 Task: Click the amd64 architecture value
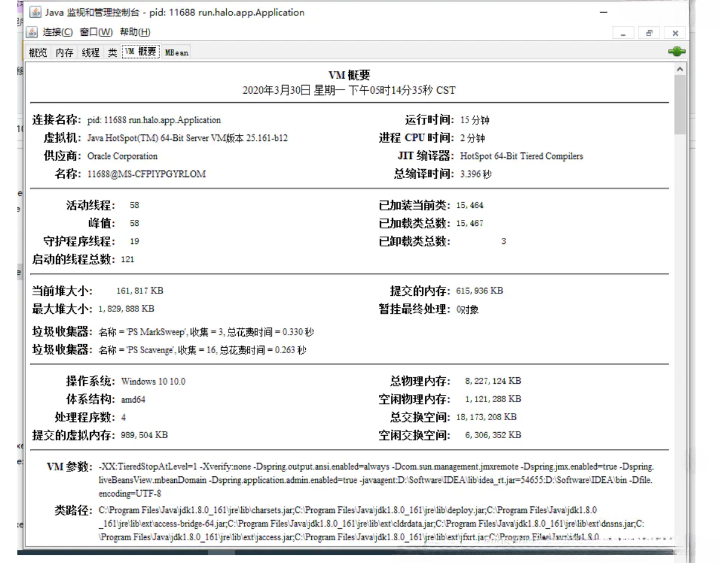(133, 400)
